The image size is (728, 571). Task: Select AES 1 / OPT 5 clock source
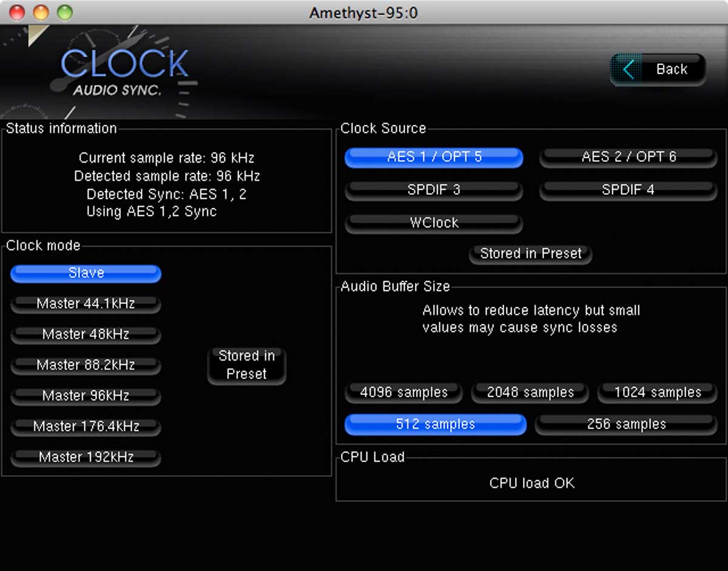[434, 157]
